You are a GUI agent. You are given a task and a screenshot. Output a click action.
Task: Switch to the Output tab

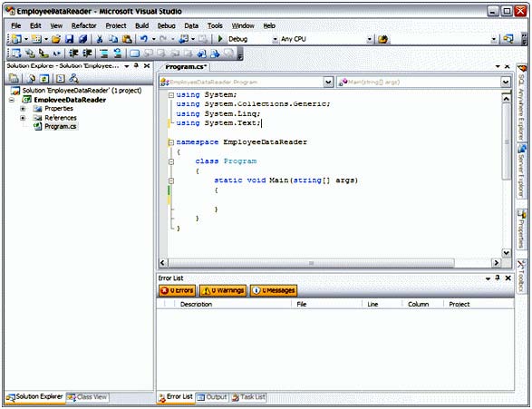click(x=212, y=397)
